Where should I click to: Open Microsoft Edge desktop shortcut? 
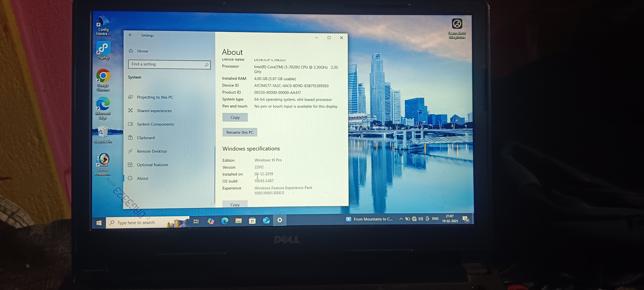tap(103, 108)
